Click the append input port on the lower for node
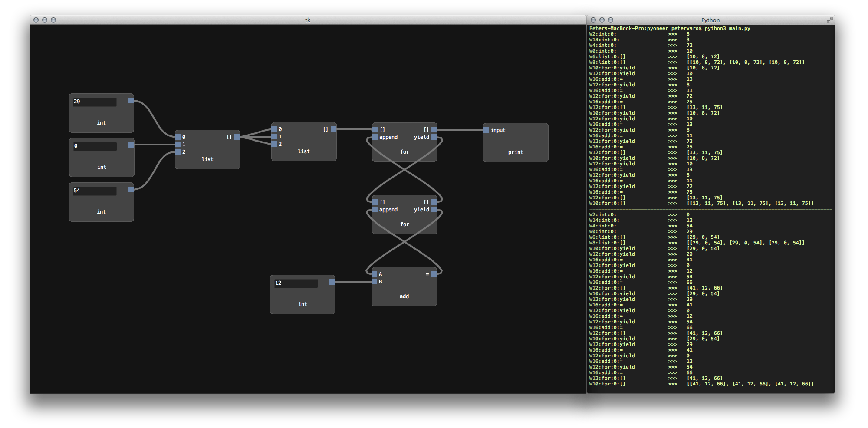The height and width of the screenshot is (428, 868). tap(375, 210)
